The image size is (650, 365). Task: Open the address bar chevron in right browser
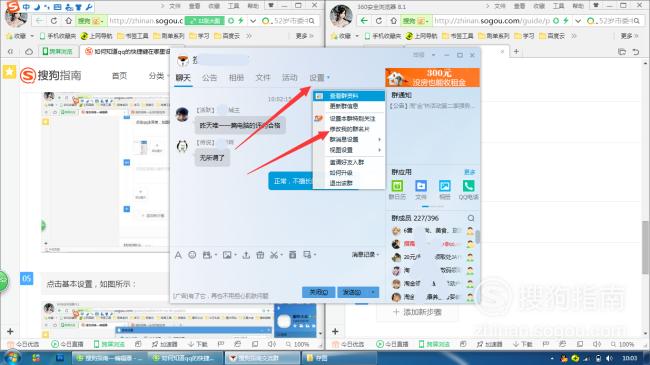(577, 21)
